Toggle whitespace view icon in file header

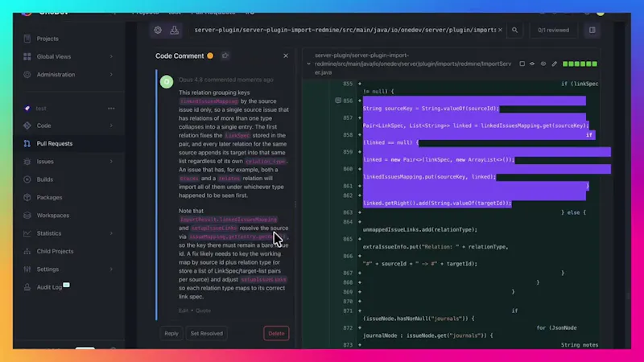[x=532, y=64]
